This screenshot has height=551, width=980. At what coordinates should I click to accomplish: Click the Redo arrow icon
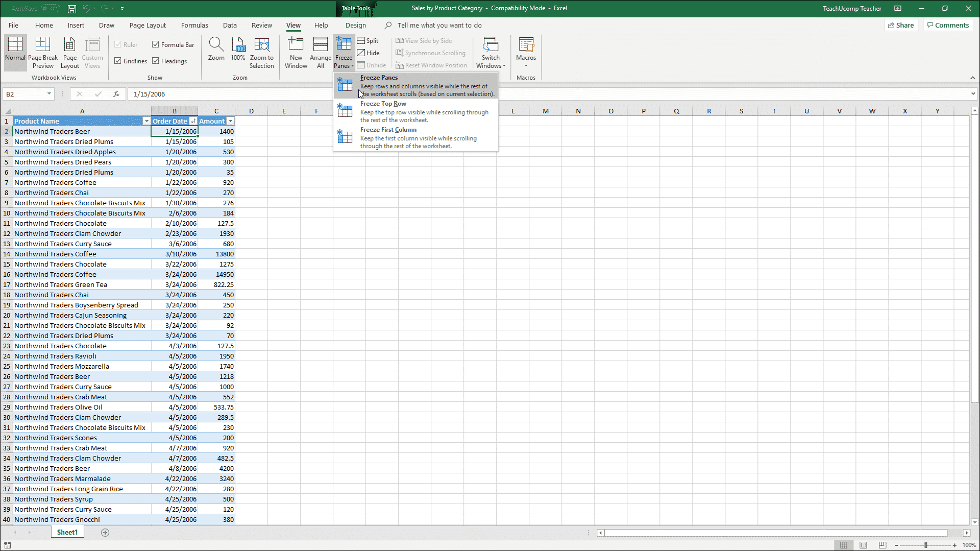105,9
